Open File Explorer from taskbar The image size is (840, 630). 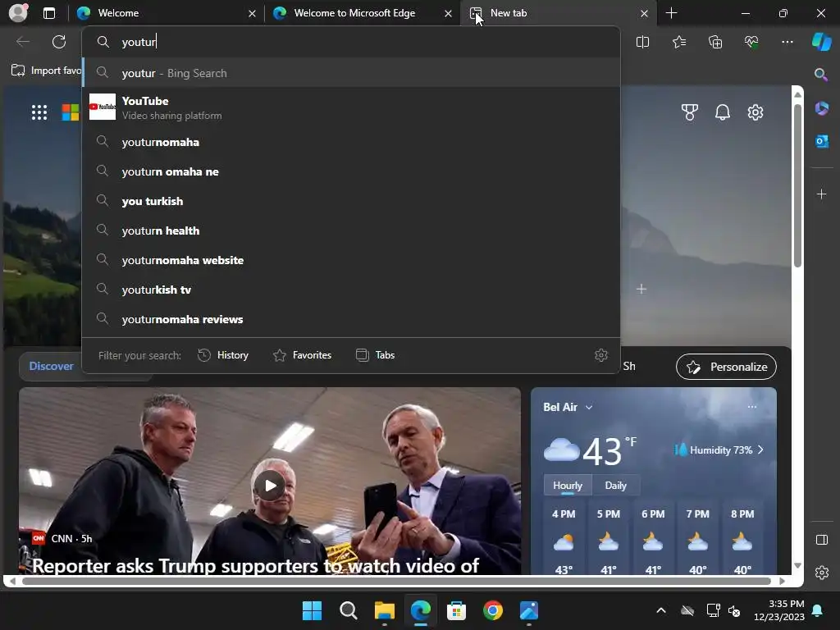[384, 610]
